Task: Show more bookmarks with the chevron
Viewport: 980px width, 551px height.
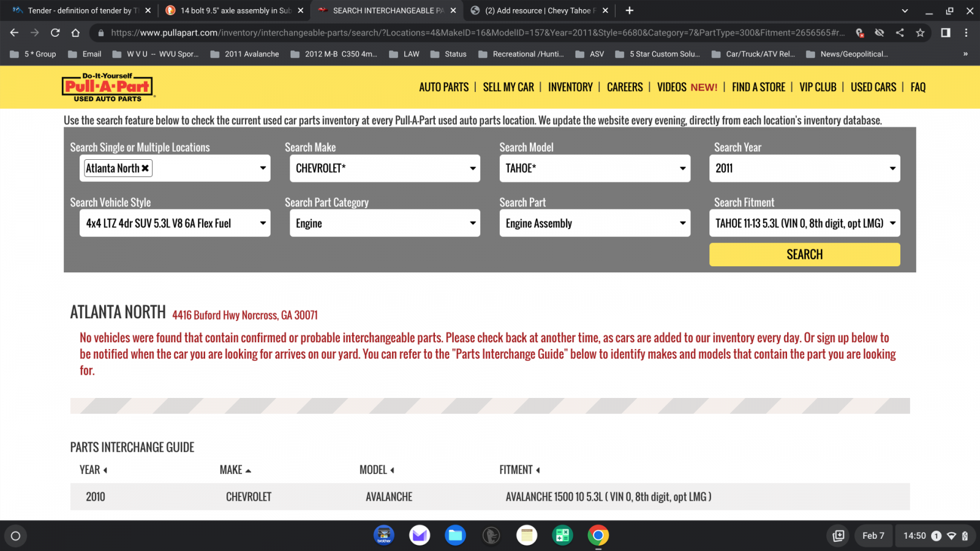Action: (965, 54)
